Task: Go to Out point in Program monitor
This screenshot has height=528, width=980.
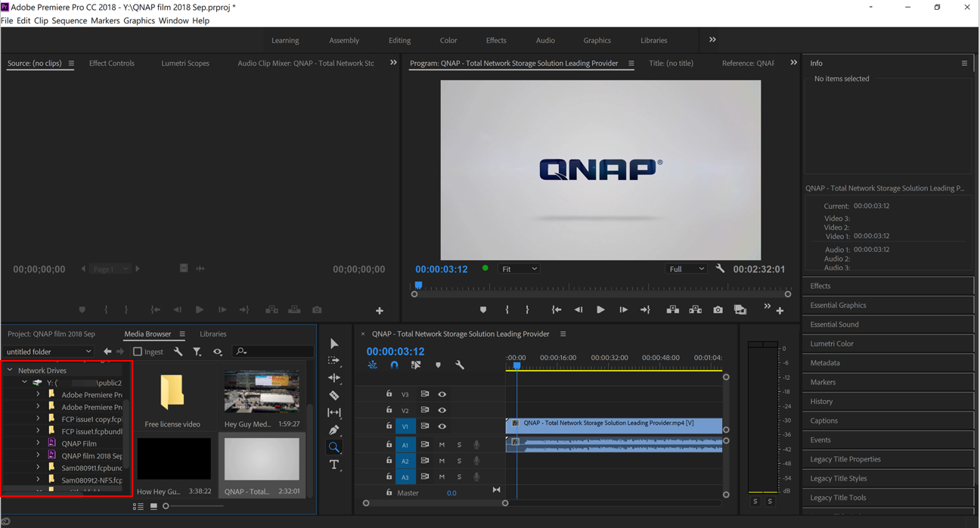Action: coord(645,309)
